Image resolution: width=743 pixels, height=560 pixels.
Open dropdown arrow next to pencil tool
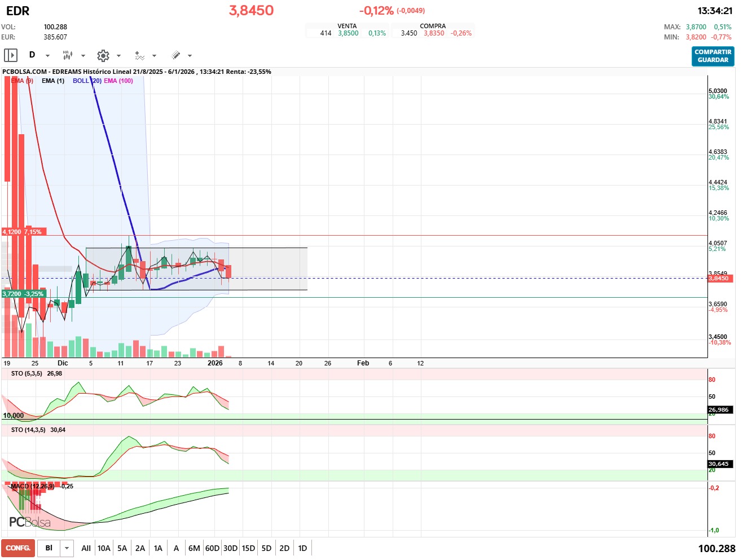tap(190, 56)
